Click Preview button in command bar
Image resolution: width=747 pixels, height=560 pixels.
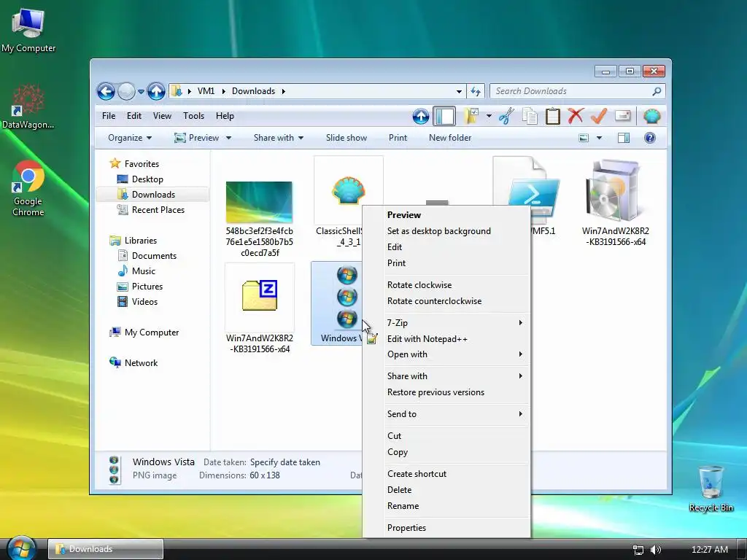(197, 138)
